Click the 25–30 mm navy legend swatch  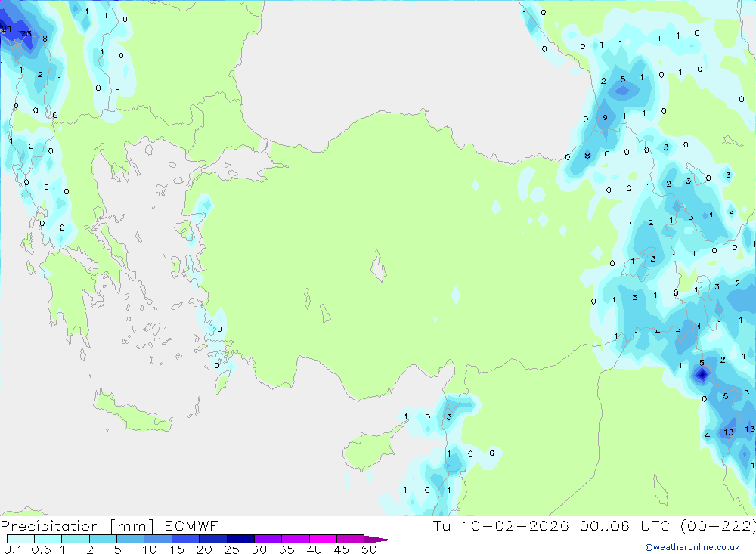[x=240, y=539]
